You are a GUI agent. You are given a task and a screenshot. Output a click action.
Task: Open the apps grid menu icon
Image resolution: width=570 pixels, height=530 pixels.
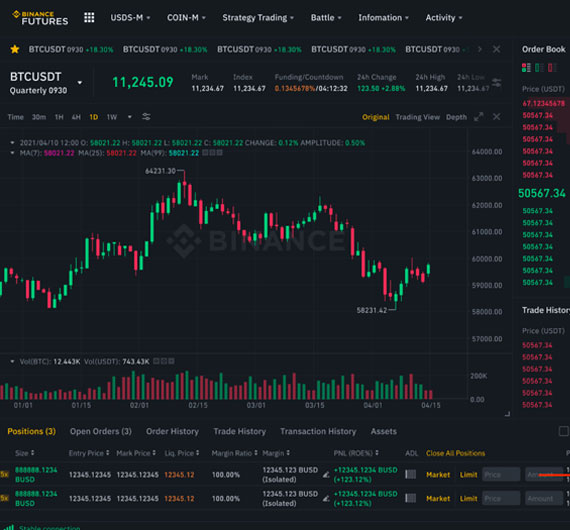click(x=89, y=17)
